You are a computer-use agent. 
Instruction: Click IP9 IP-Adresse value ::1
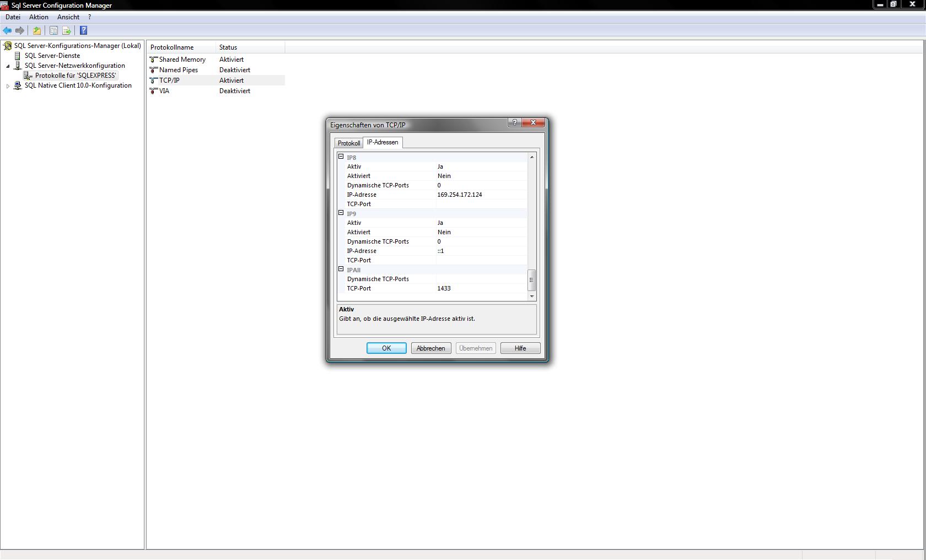[x=481, y=251]
